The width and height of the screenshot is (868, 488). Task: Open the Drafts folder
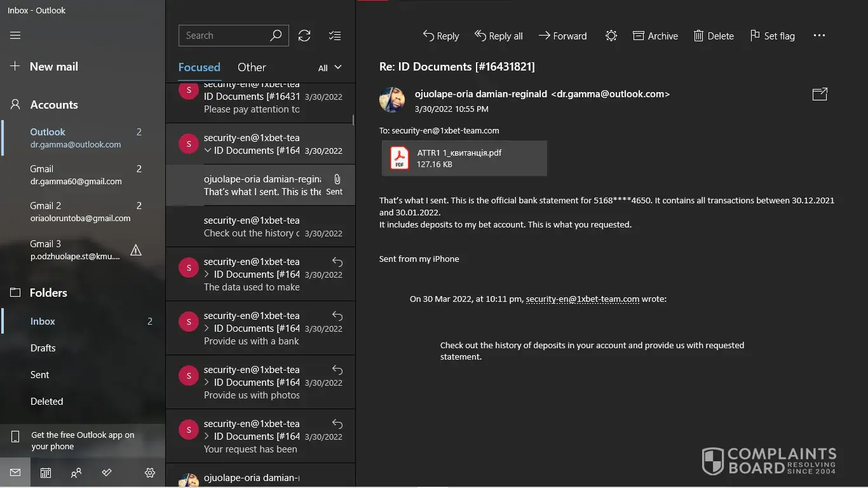pyautogui.click(x=43, y=348)
